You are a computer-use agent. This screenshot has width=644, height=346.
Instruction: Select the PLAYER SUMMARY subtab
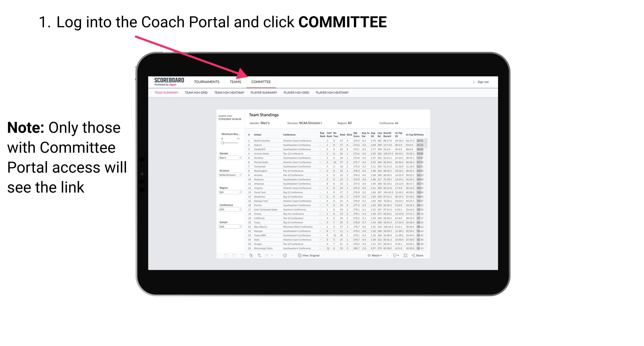coord(263,93)
